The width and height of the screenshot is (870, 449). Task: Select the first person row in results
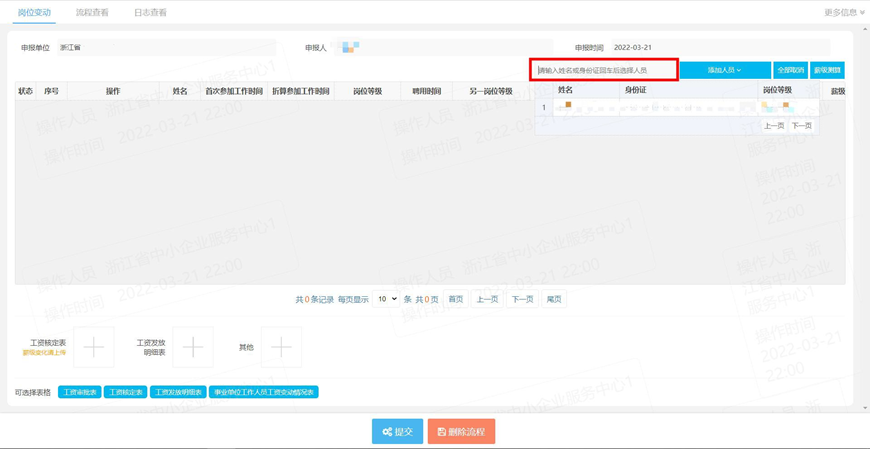point(677,107)
